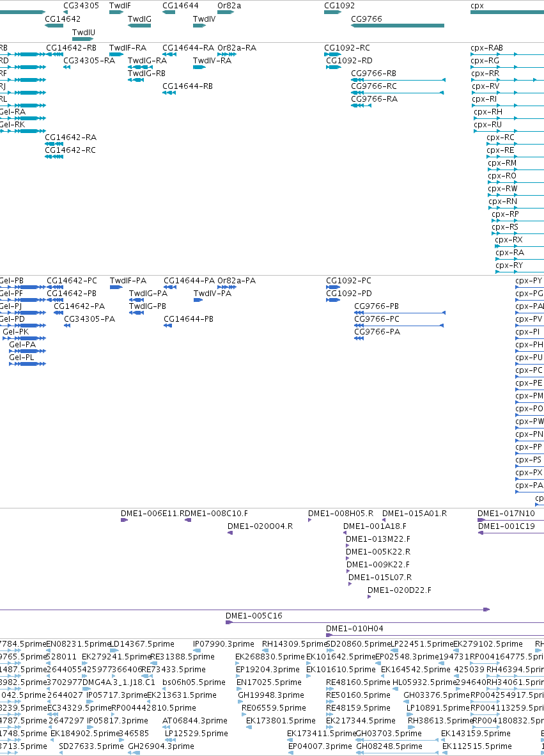544x756 pixels.
Task: Click the DME1-015A01.R clone label
Action: [414, 514]
